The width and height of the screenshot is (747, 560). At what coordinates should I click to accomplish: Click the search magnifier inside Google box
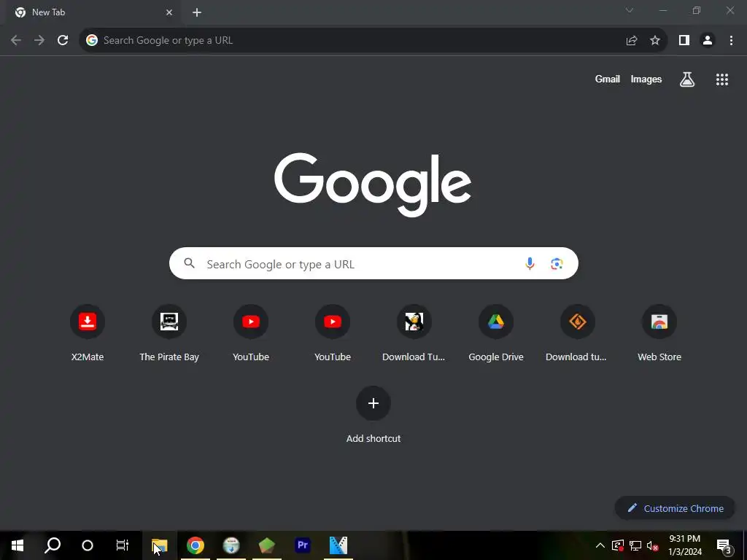click(x=190, y=263)
